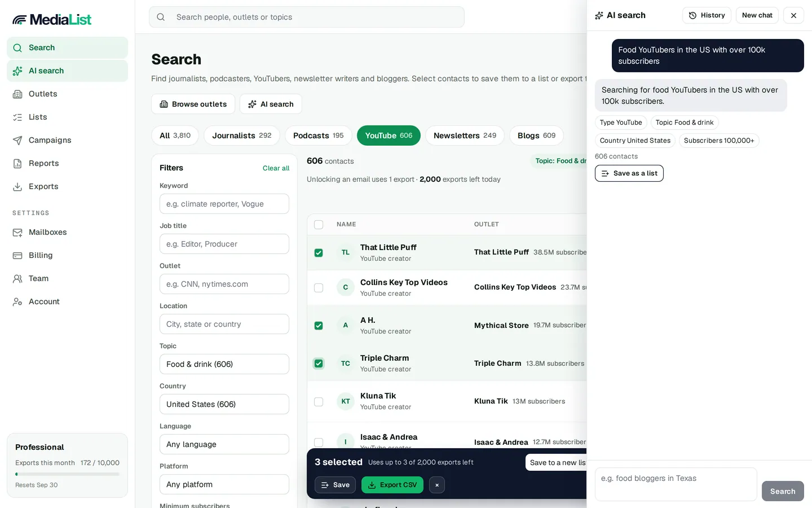Viewport: 812px width, 508px height.
Task: Switch to the Newsletters tab
Action: click(x=465, y=135)
